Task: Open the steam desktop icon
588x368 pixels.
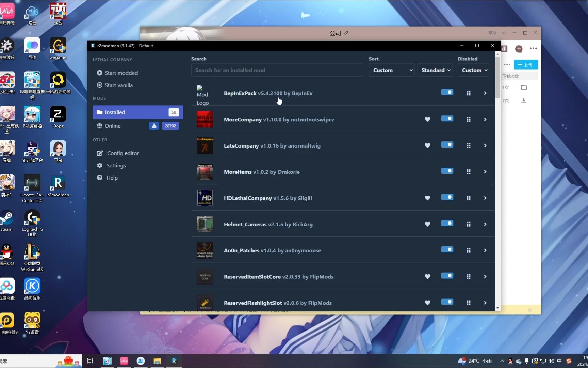Action: click(x=6, y=221)
